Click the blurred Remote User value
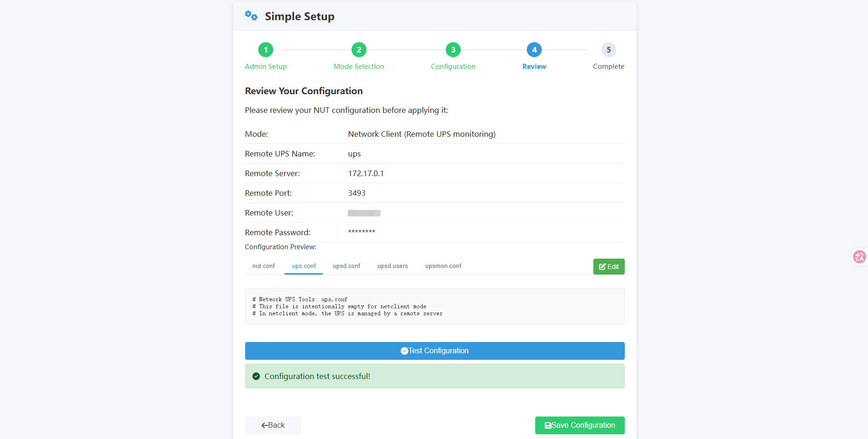The image size is (868, 439). click(x=364, y=213)
